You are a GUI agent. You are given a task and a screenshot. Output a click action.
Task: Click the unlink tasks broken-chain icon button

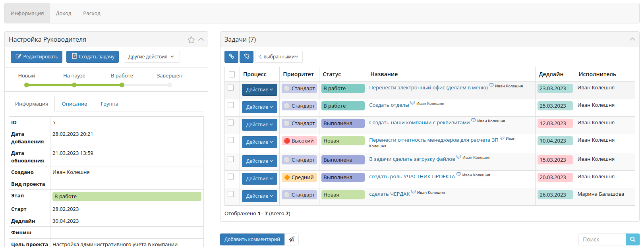pyautogui.click(x=246, y=57)
